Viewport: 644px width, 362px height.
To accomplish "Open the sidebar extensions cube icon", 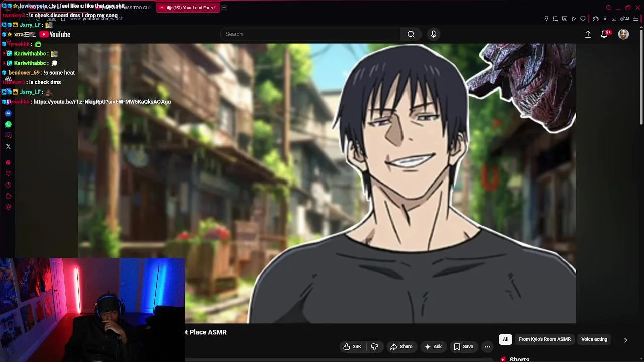I will coord(8,196).
